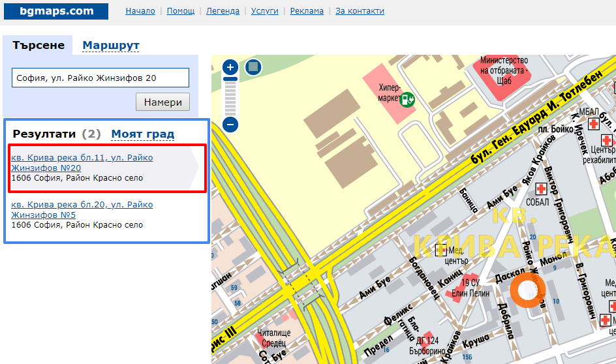
Task: Switch to the Търсене tab
Action: point(38,45)
